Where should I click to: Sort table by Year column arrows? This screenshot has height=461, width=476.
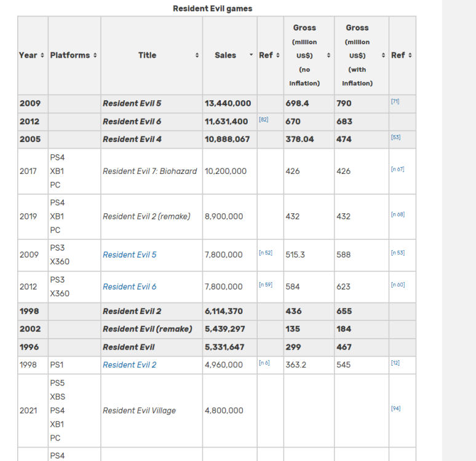click(x=42, y=55)
